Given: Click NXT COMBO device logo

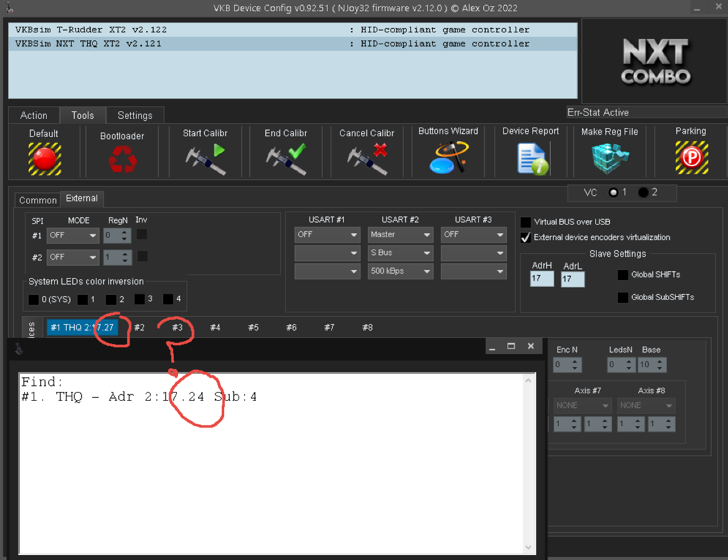Looking at the screenshot, I should 655,61.
